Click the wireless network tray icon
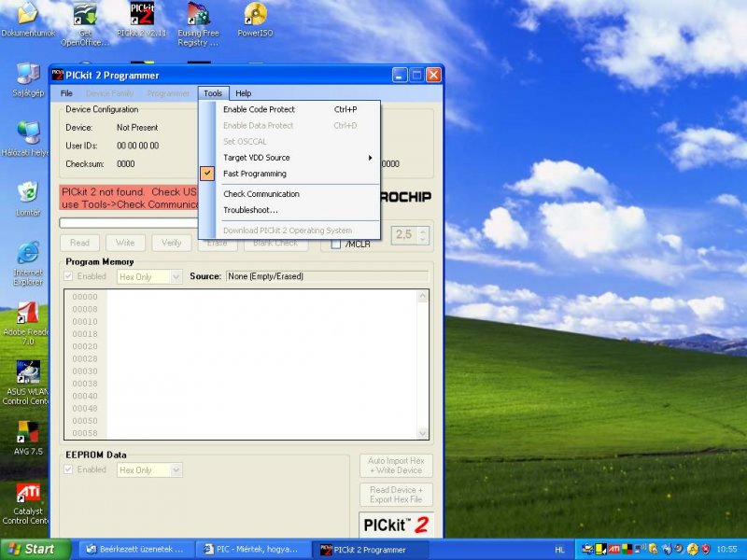The image size is (747, 560). (x=640, y=549)
